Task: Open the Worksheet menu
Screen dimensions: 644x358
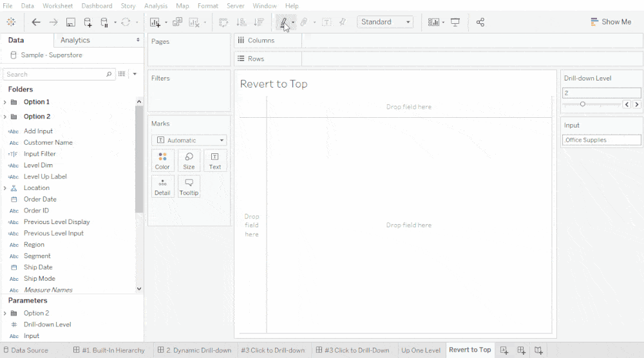Action: tap(57, 6)
